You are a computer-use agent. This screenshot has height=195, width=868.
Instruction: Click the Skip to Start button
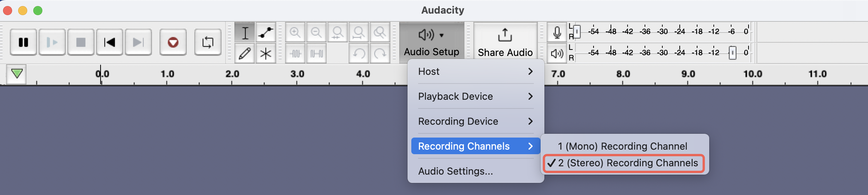[110, 42]
